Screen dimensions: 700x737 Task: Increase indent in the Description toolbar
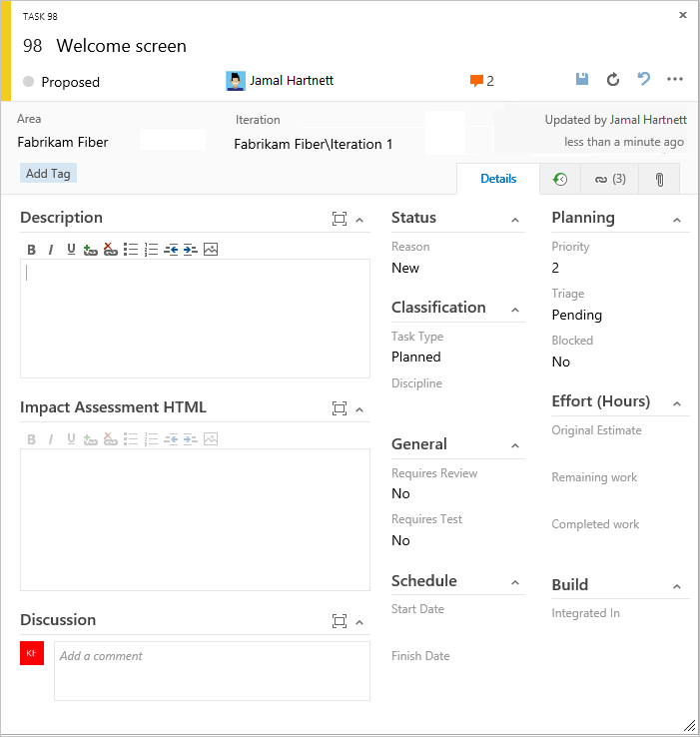coord(191,250)
